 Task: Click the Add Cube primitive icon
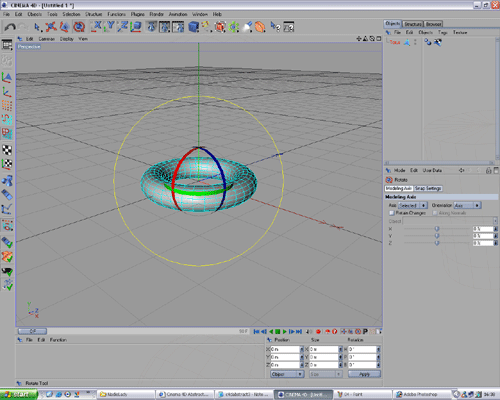pos(193,27)
